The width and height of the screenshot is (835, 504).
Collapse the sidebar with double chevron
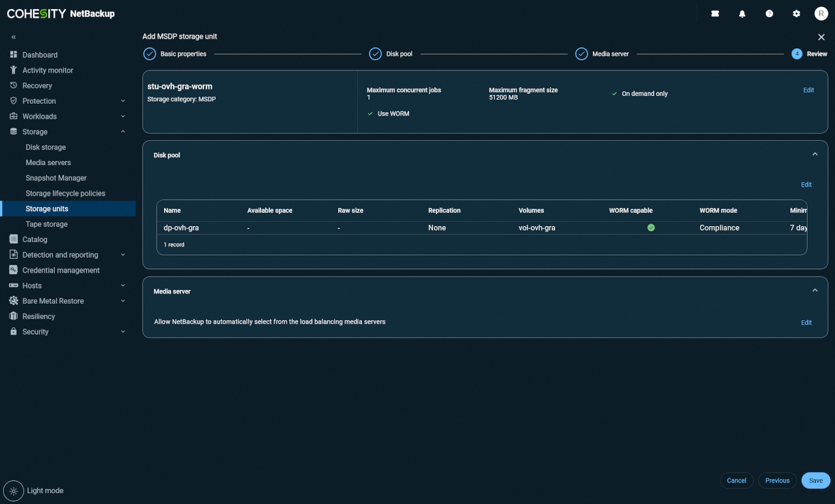coord(14,37)
